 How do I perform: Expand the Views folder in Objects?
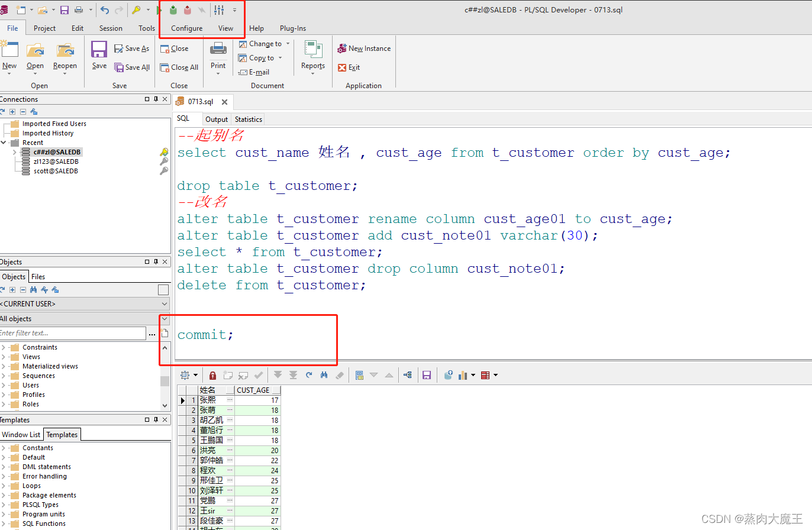(x=5, y=357)
